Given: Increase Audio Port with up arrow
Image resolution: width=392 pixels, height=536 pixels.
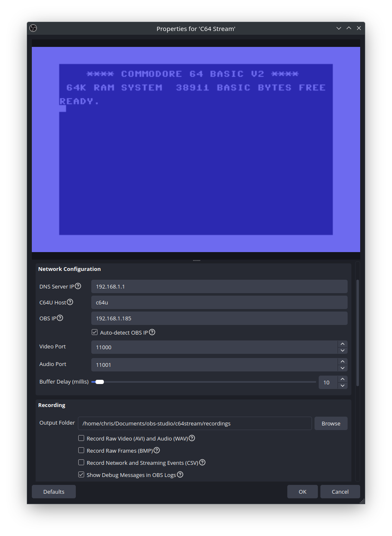Looking at the screenshot, I should (x=343, y=361).
